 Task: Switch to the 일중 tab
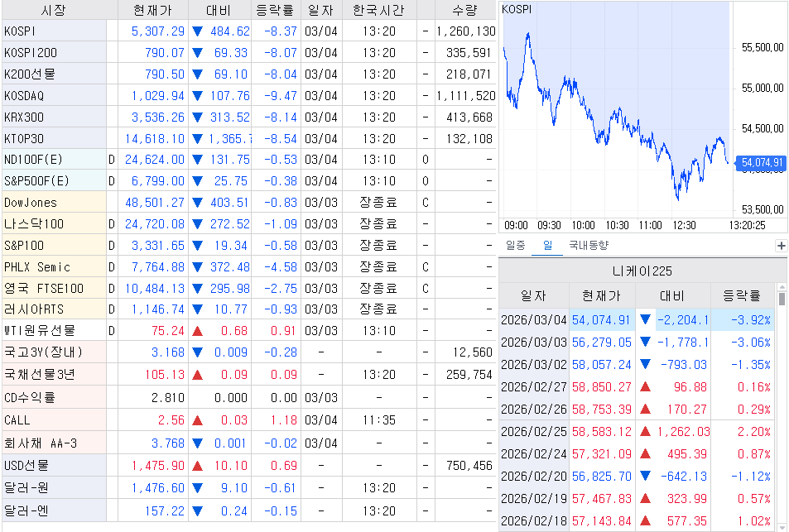[x=515, y=245]
